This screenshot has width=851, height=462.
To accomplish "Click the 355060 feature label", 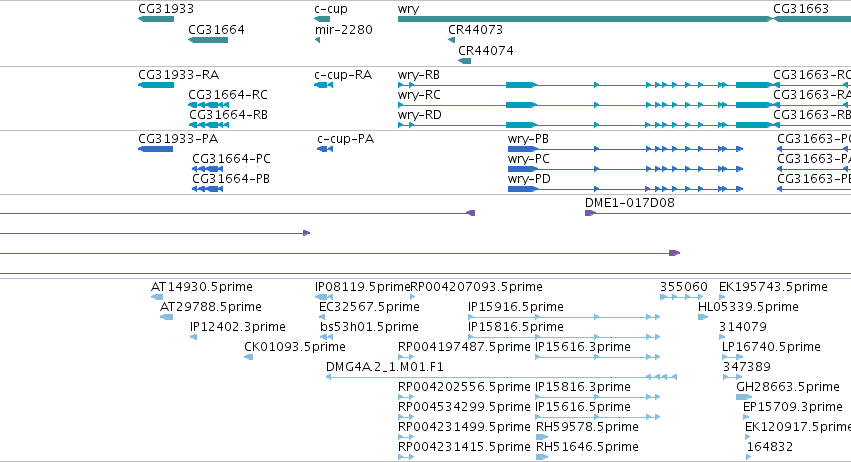I will (x=684, y=287).
